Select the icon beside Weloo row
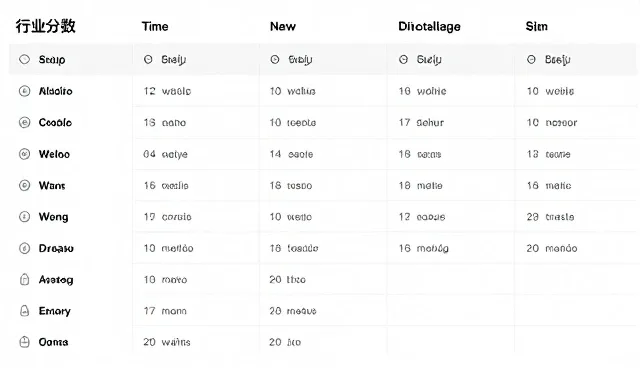Image resolution: width=640 pixels, height=368 pixels. (24, 154)
